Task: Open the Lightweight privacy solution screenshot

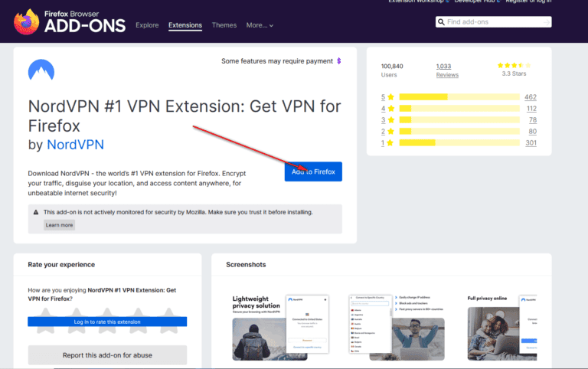Action: [280, 328]
